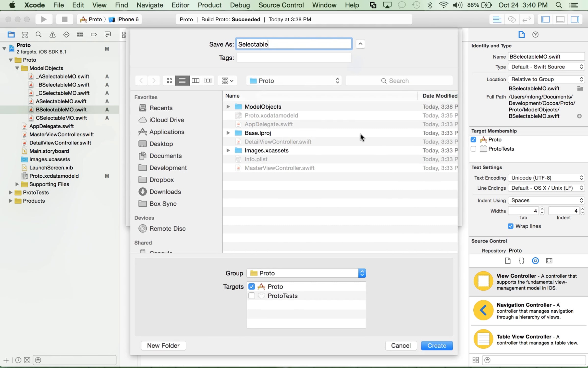This screenshot has height=368, width=588.
Task: Toggle the Wrap lines checkbox
Action: pyautogui.click(x=511, y=226)
